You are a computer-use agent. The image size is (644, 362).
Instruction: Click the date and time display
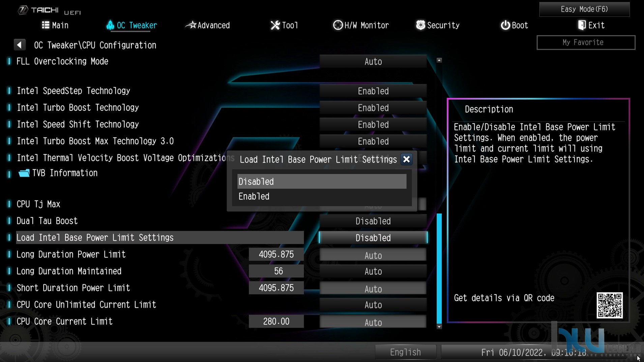click(x=533, y=353)
